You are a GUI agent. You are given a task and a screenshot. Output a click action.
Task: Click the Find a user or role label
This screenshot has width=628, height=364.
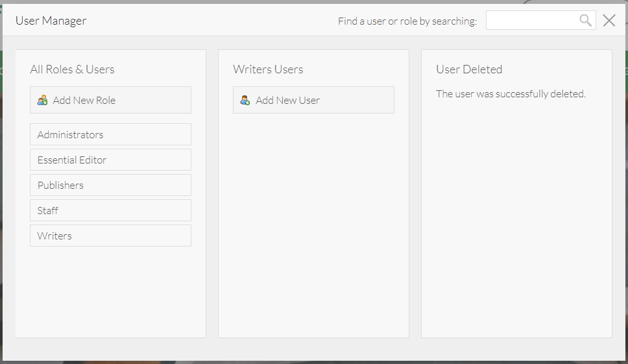[407, 21]
